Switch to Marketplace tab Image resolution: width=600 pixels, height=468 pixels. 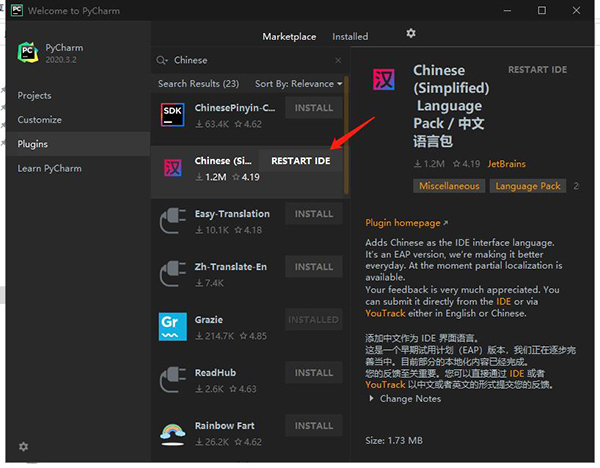coord(289,37)
